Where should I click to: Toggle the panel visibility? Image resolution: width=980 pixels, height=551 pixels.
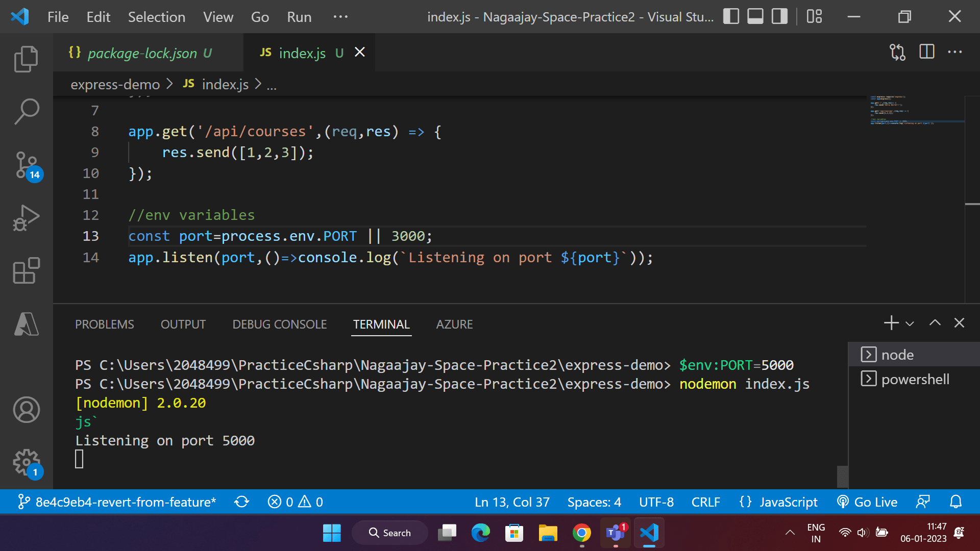(755, 16)
